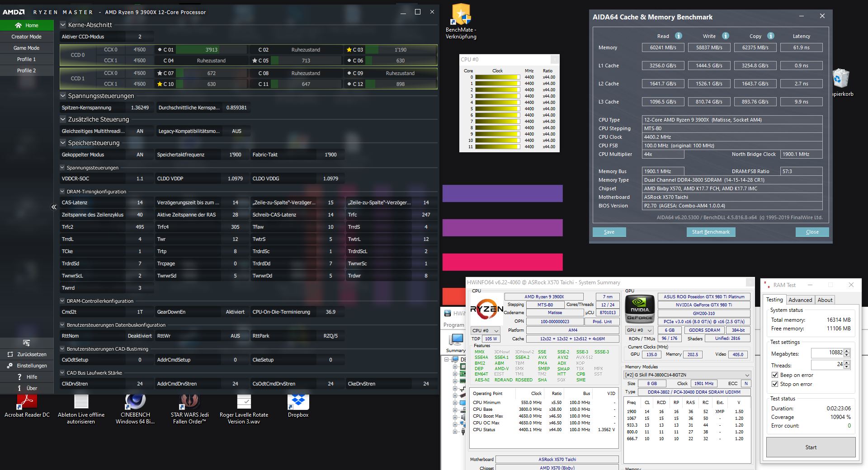Increase Megabytes value with up arrow
This screenshot has width=868, height=470.
[x=847, y=351]
